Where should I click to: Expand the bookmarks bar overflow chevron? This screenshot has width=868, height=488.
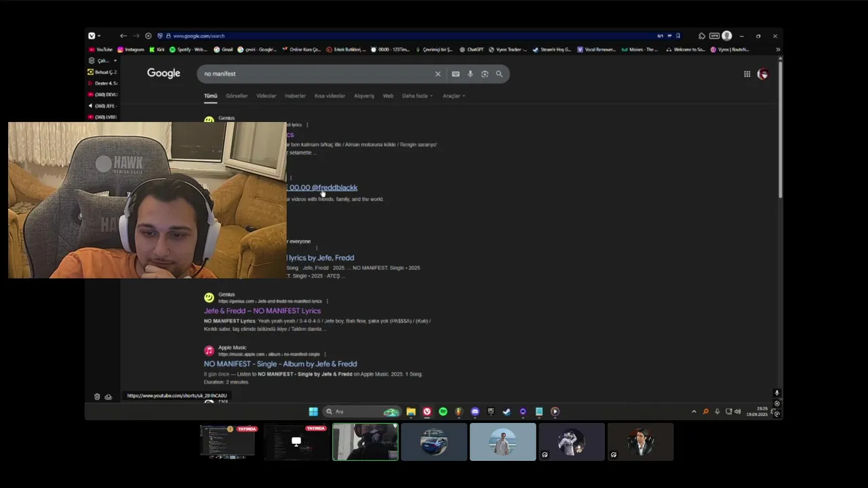(x=778, y=49)
